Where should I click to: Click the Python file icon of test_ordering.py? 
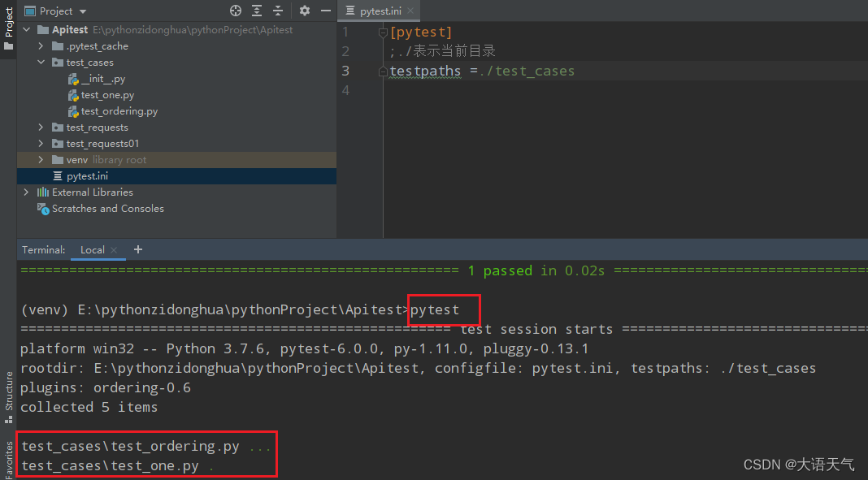coord(73,111)
